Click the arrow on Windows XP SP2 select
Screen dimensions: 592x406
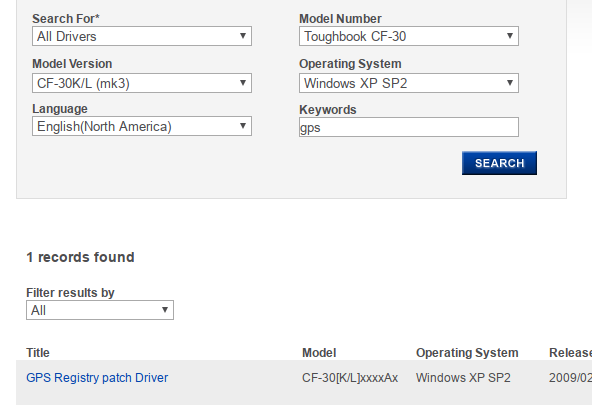point(510,83)
